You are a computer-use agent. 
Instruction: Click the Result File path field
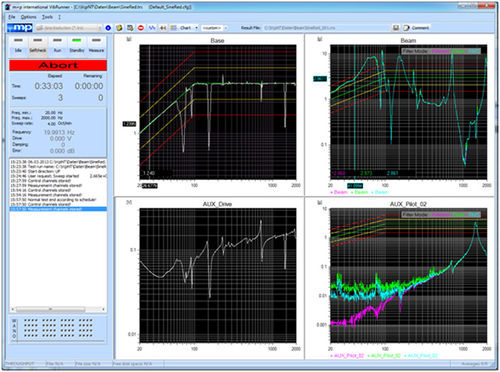(x=327, y=28)
